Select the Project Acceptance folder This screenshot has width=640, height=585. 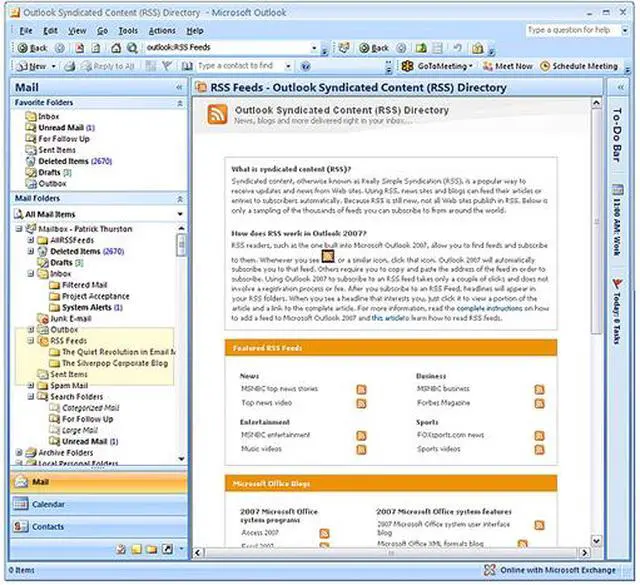89,296
